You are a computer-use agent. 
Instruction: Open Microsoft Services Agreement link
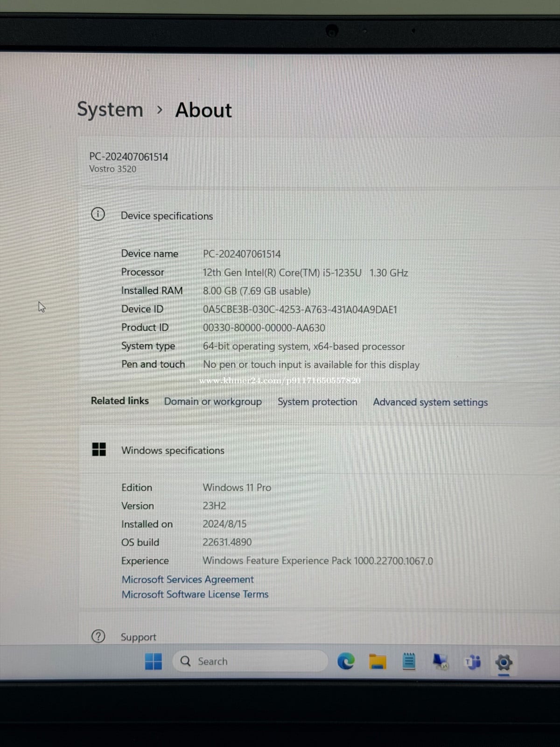(x=188, y=579)
